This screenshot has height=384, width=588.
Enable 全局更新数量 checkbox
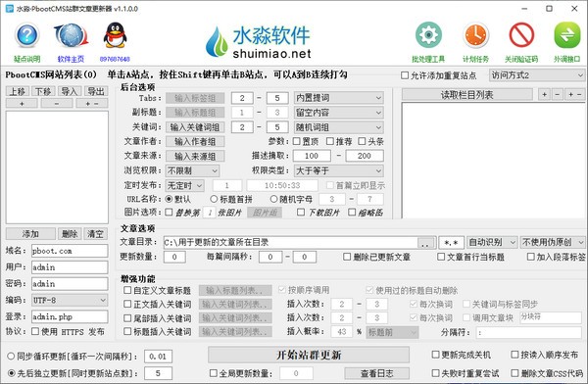pyautogui.click(x=213, y=373)
